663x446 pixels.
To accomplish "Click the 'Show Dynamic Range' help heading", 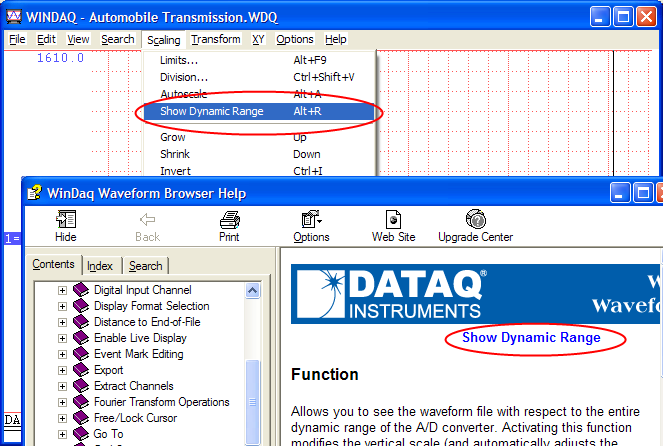I will (531, 337).
